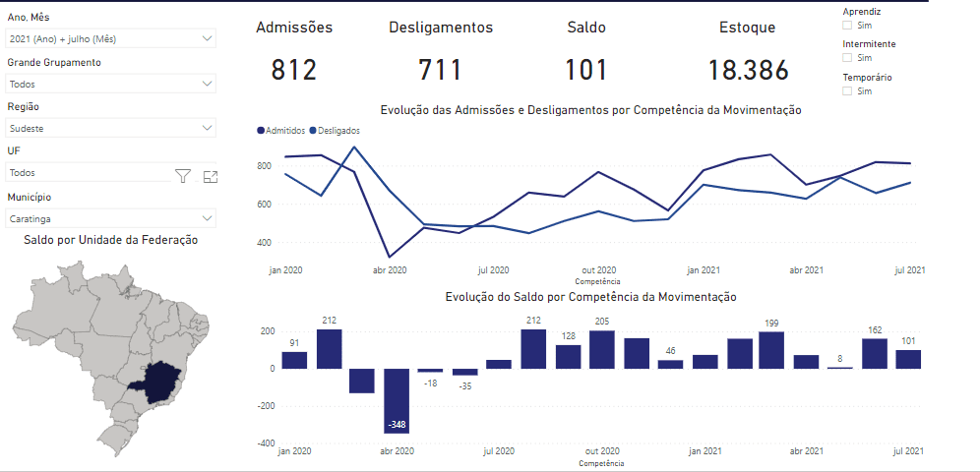Toggle the Temporário Sim checkbox
This screenshot has width=980, height=472.
point(848,91)
